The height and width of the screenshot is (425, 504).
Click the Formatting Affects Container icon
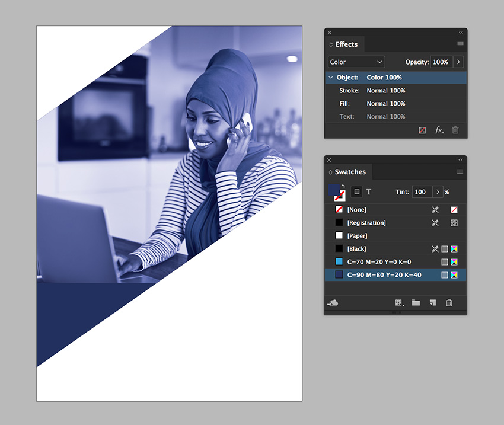[356, 191]
